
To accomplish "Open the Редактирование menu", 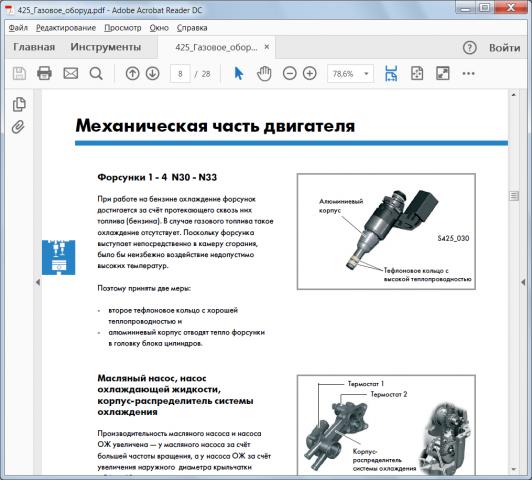I will tap(66, 28).
